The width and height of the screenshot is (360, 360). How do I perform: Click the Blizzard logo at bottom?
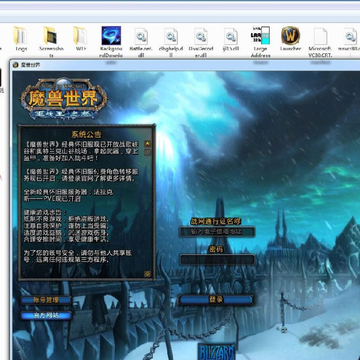pos(216,351)
